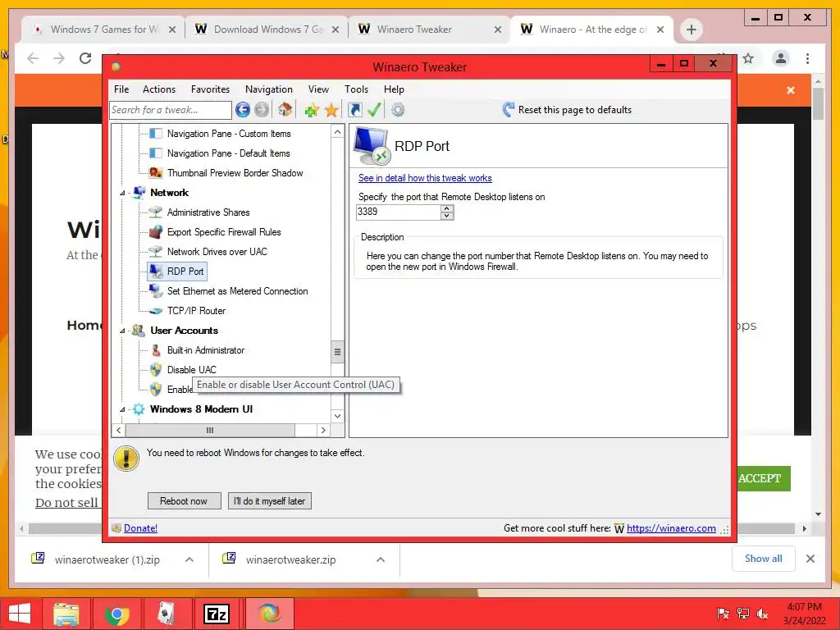The image size is (840, 630).
Task: Open the Chrome three-dot menu
Action: coord(807,58)
